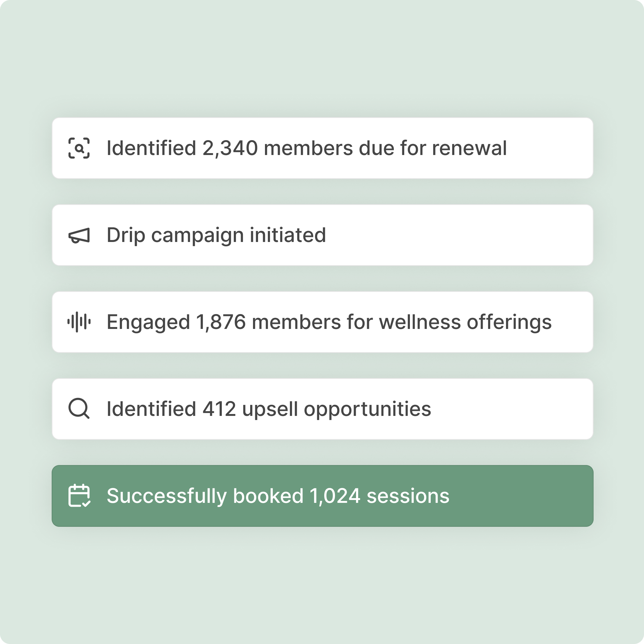Click the number 412 in upsell card
Viewport: 644px width, 644px height.
point(219,409)
